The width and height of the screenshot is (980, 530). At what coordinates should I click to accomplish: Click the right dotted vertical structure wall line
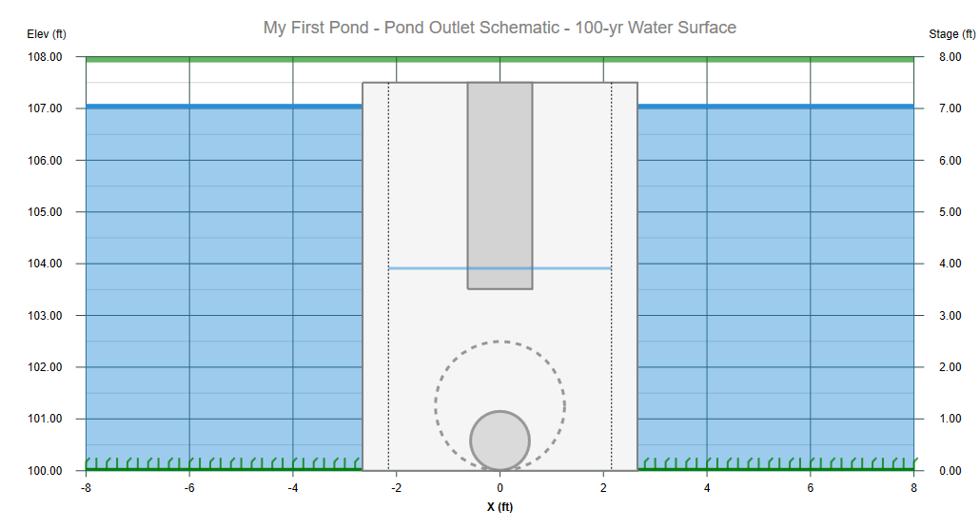tap(611, 276)
